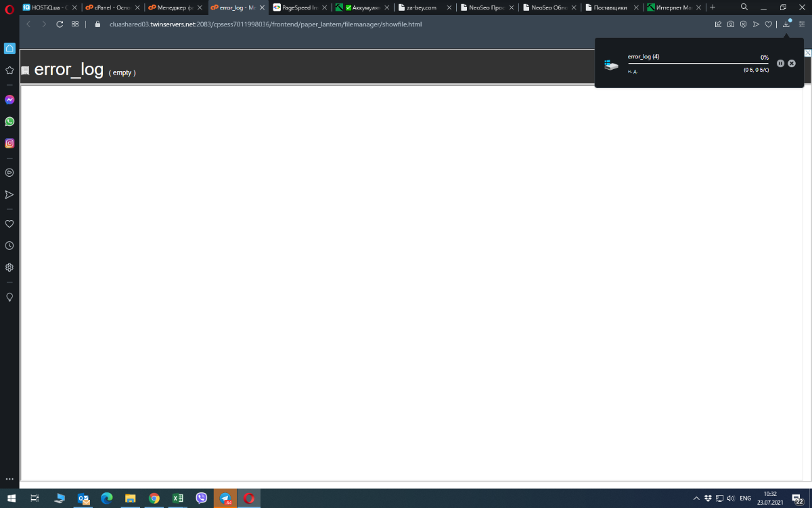Switch to the Поставщики tab

click(612, 7)
